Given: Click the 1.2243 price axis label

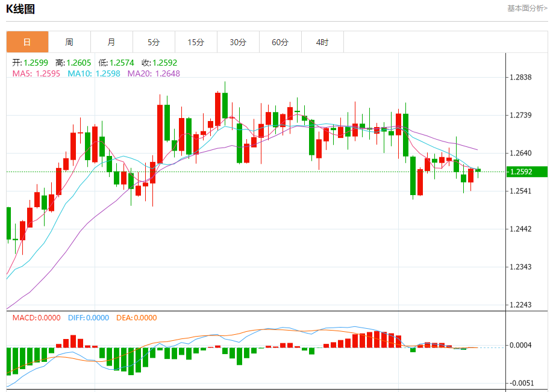Looking at the screenshot, I should (x=520, y=305).
